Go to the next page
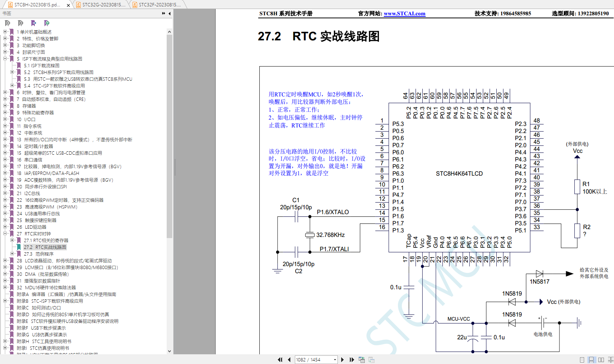The width and height of the screenshot is (614, 364). [x=342, y=360]
